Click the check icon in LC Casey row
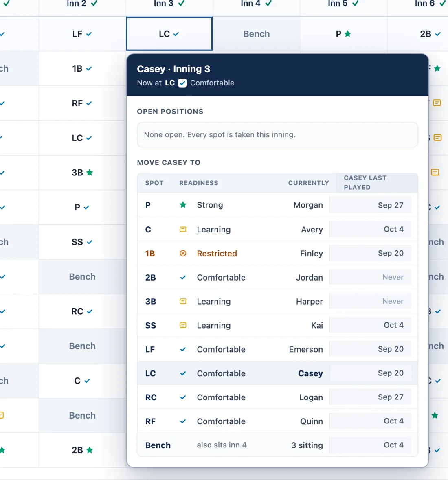 (183, 373)
